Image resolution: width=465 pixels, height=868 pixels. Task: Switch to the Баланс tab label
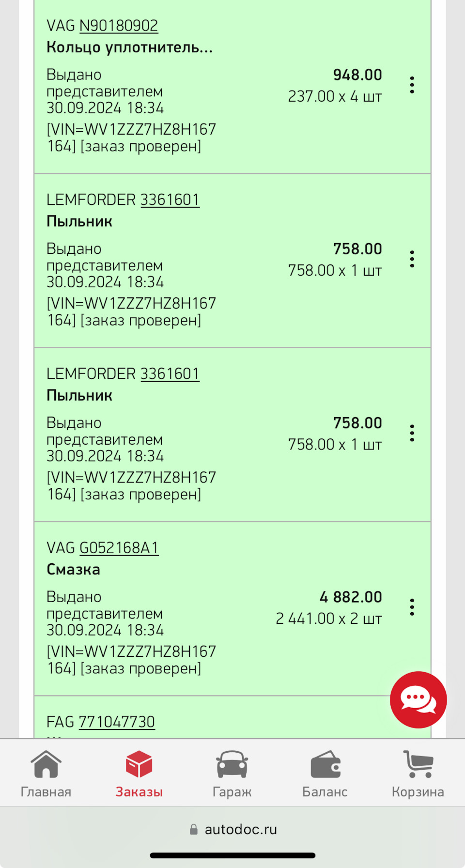[325, 792]
